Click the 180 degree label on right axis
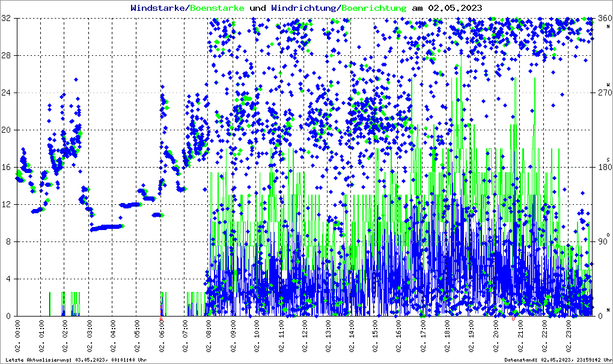The height and width of the screenshot is (364, 613). (602, 168)
